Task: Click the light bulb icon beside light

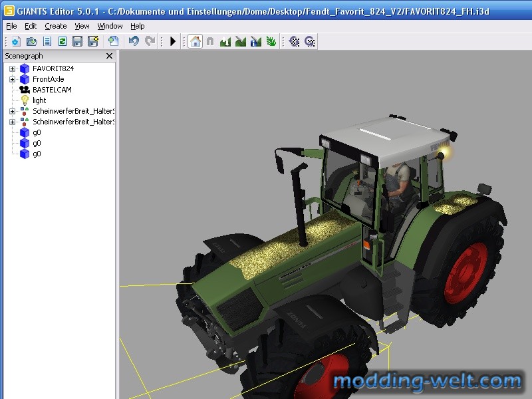Action: click(x=25, y=100)
